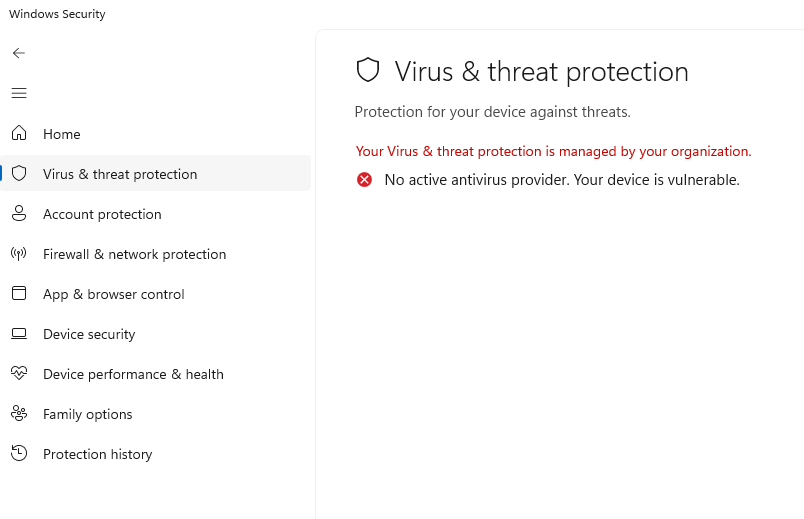The image size is (804, 519).
Task: Open the Account protection page label
Action: point(102,214)
